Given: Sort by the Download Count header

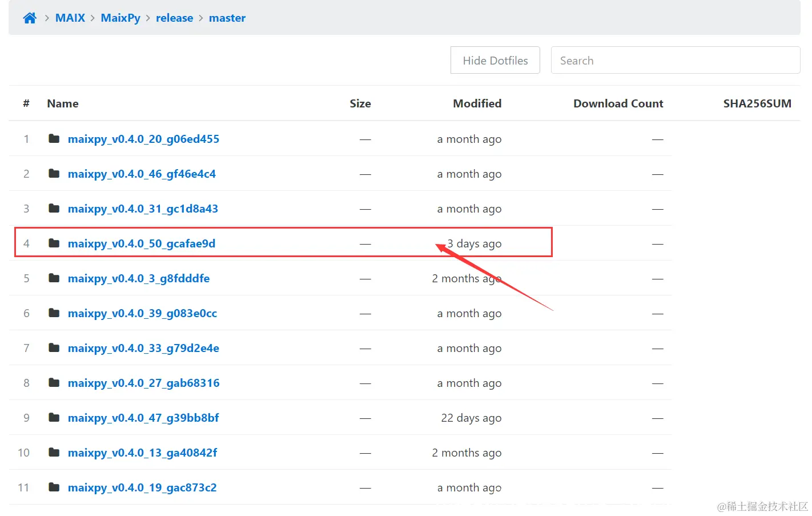Looking at the screenshot, I should (618, 104).
